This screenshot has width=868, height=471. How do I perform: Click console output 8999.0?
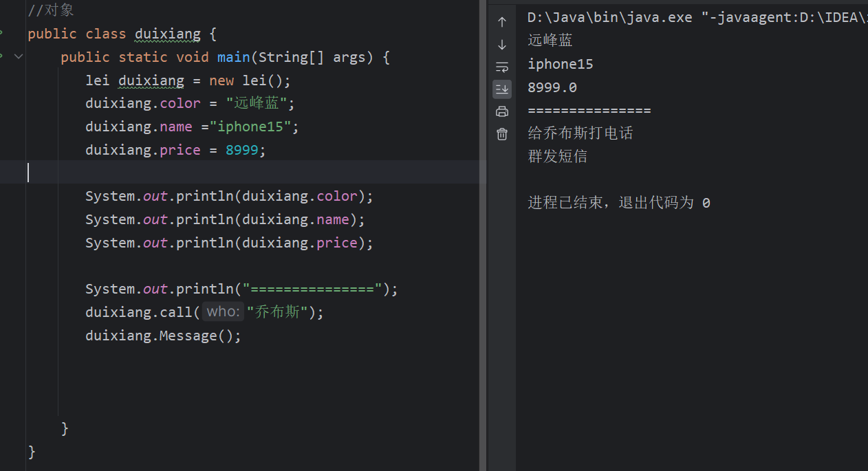click(x=552, y=87)
